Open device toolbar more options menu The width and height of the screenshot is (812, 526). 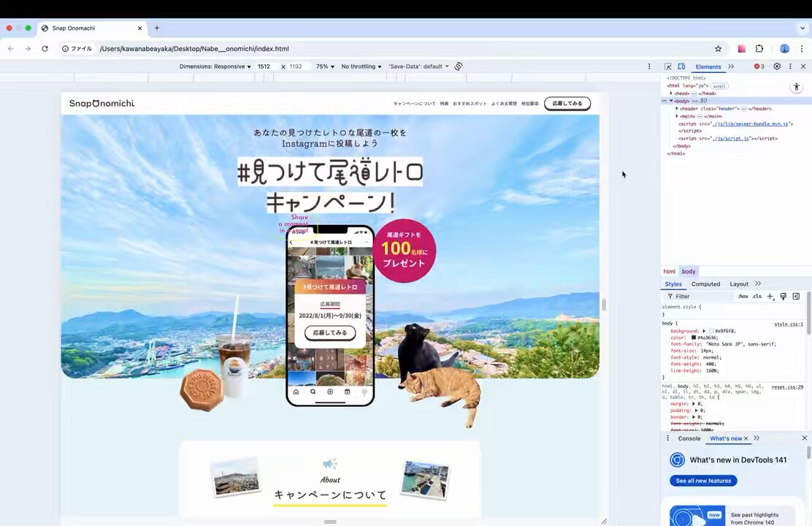pyautogui.click(x=649, y=66)
